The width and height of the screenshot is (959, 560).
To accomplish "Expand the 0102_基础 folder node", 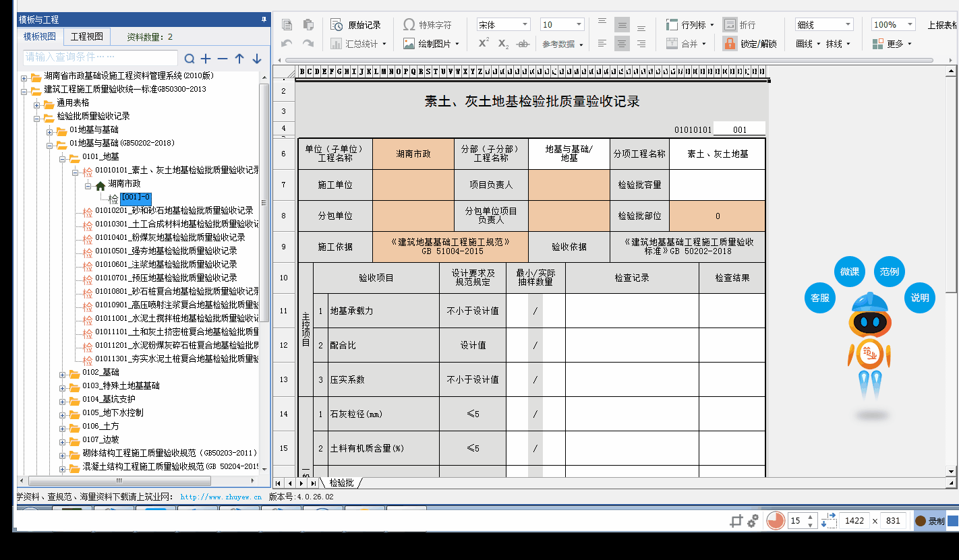I will (x=62, y=373).
